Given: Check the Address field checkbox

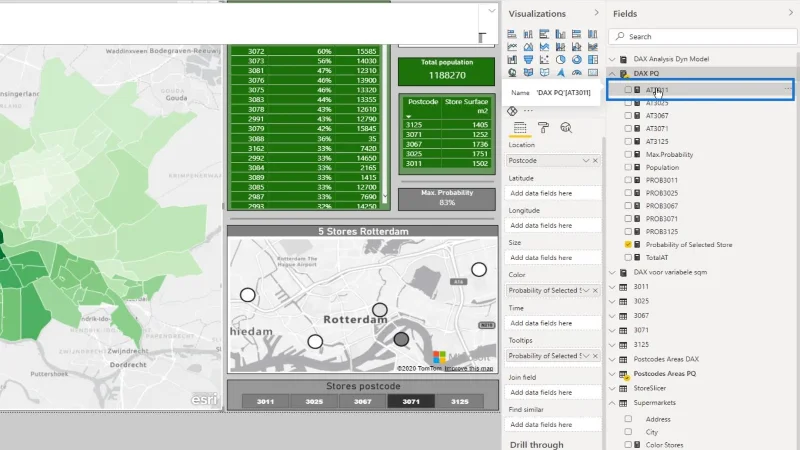Looking at the screenshot, I should click(628, 419).
